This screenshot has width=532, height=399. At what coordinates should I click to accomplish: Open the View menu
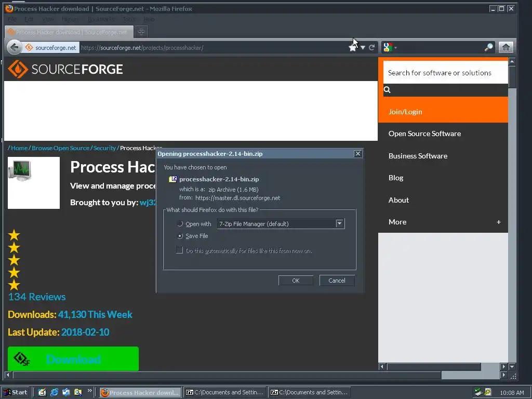click(48, 19)
